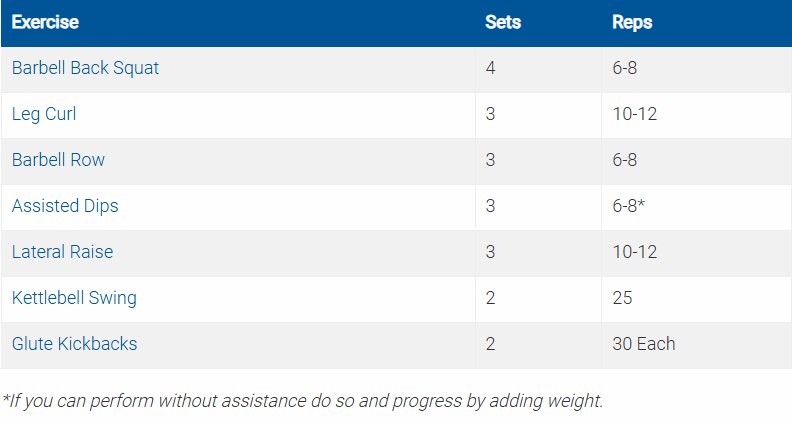Open the Barbell Row link
Image resolution: width=792 pixels, height=424 pixels.
pos(58,160)
